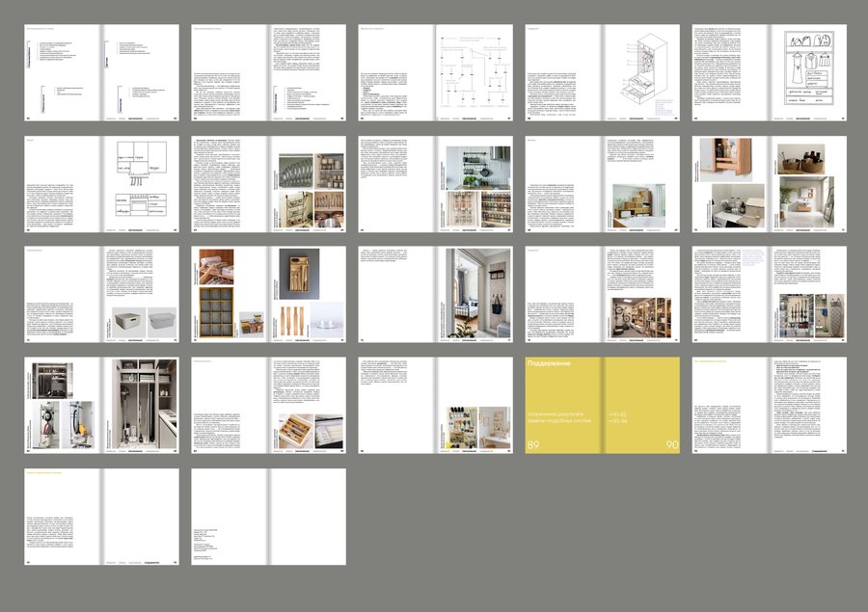This screenshot has width=868, height=612.
Task: Open the spread with two grey storage boxes
Action: point(102,294)
